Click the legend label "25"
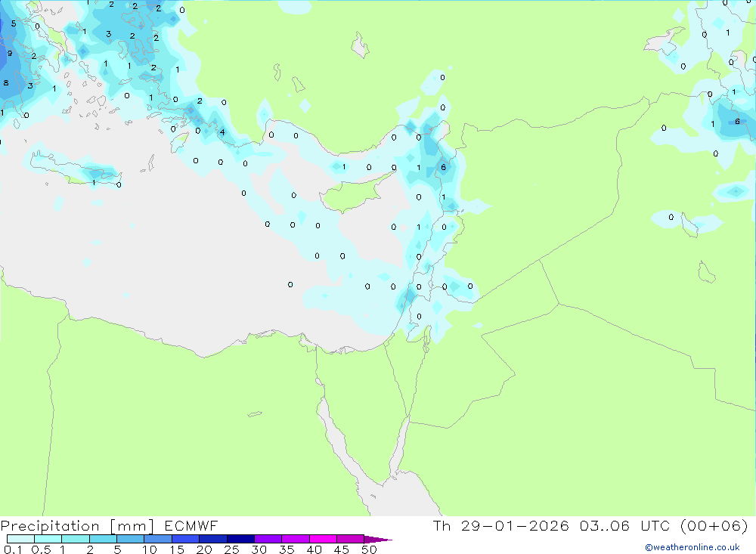The image size is (756, 554). 232,549
